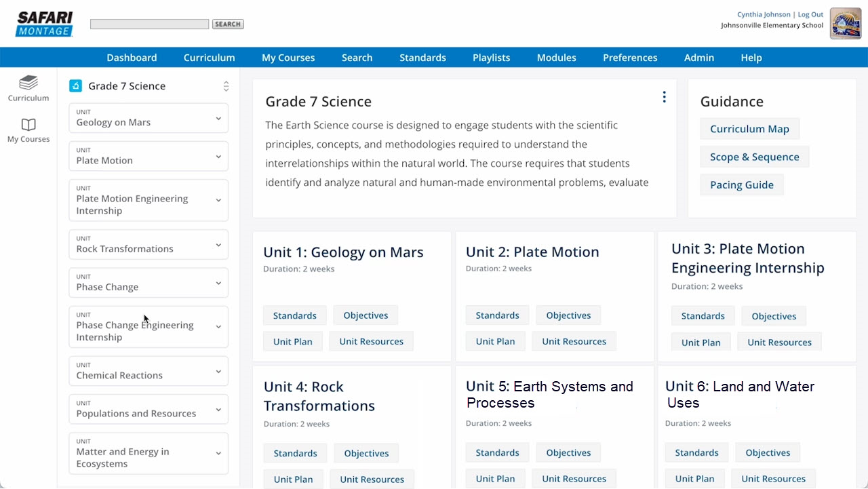This screenshot has width=868, height=489.
Task: Open Unit Resources for Unit 4
Action: pos(372,479)
